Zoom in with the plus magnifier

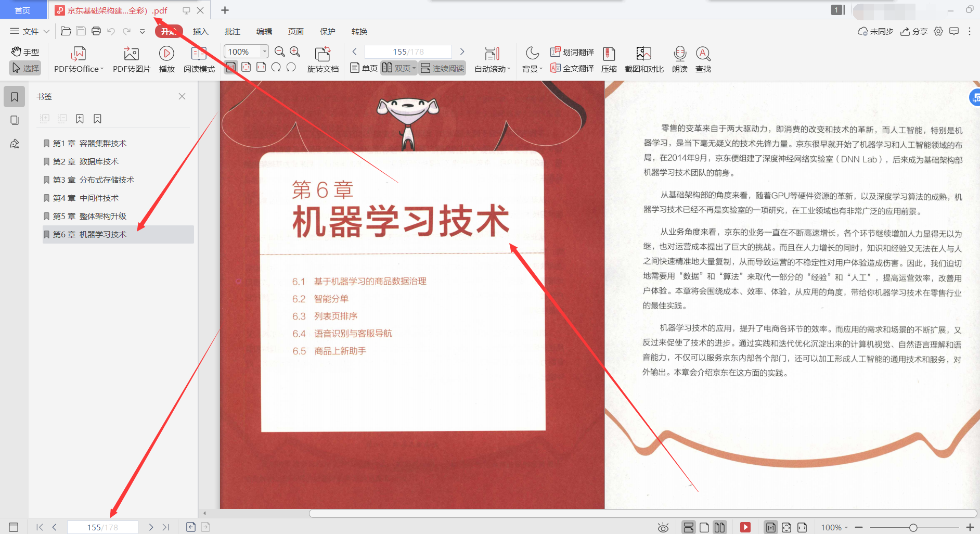(295, 52)
